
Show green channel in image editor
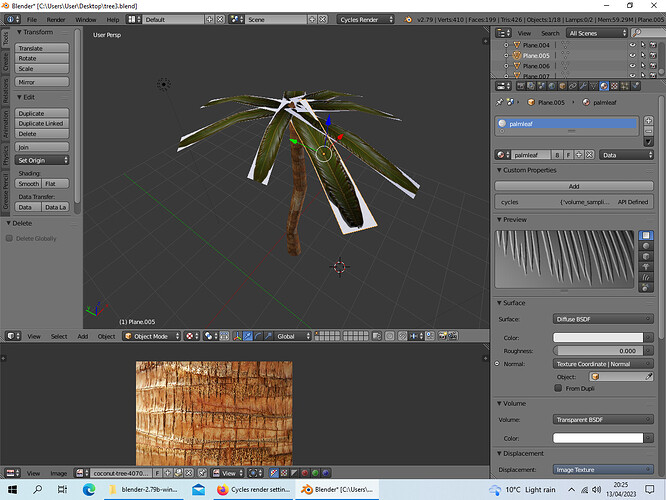pos(315,473)
